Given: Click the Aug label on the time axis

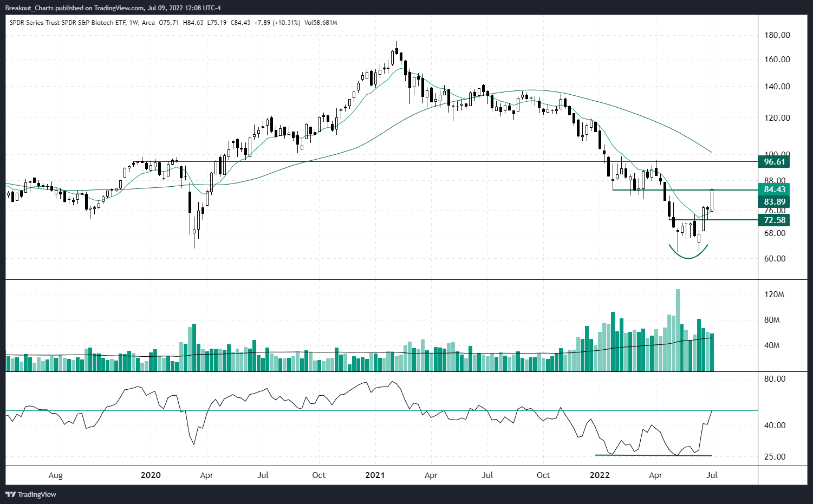Looking at the screenshot, I should [55, 475].
